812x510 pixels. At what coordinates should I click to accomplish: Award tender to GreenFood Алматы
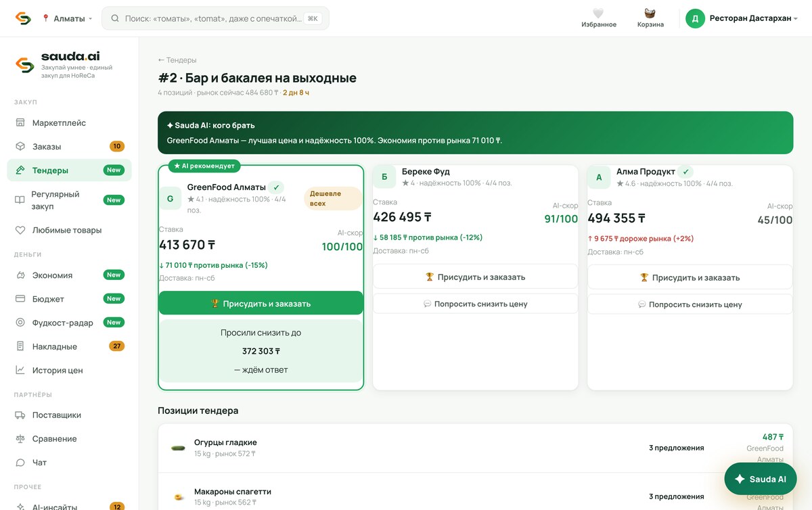(x=261, y=304)
